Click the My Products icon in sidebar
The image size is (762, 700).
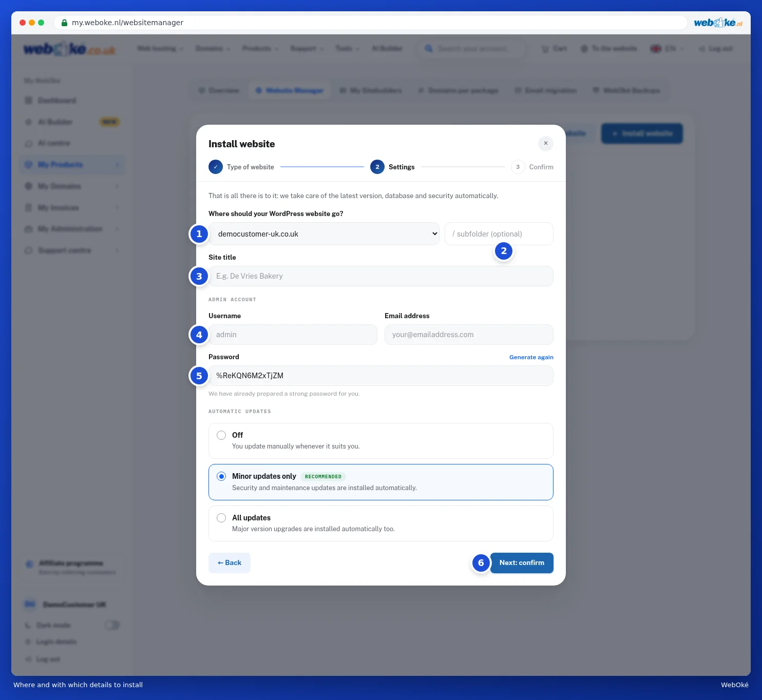click(29, 165)
